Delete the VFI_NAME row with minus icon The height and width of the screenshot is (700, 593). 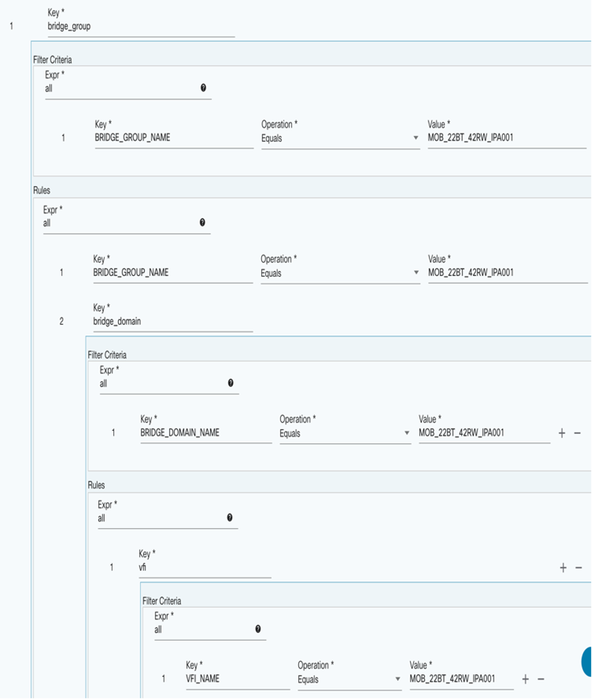[541, 679]
